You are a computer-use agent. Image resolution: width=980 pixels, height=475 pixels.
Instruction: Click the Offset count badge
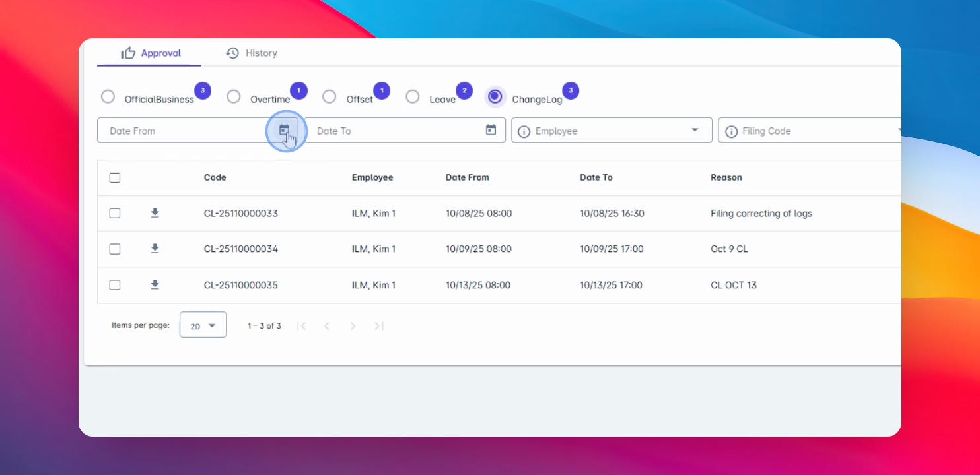point(382,90)
